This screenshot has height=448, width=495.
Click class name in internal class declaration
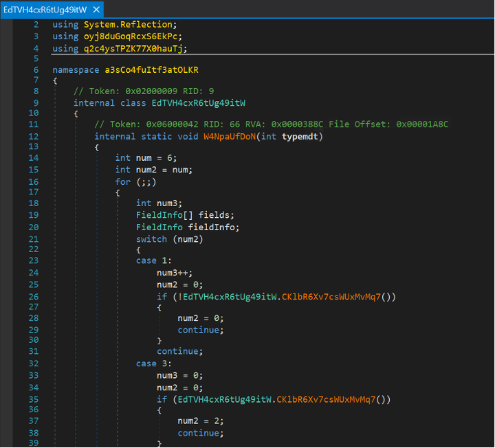point(199,103)
